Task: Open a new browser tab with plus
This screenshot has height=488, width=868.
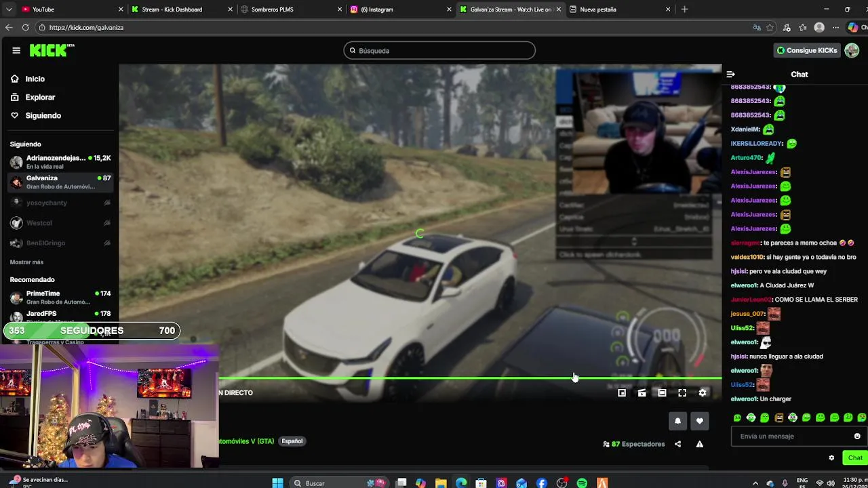Action: click(x=684, y=9)
